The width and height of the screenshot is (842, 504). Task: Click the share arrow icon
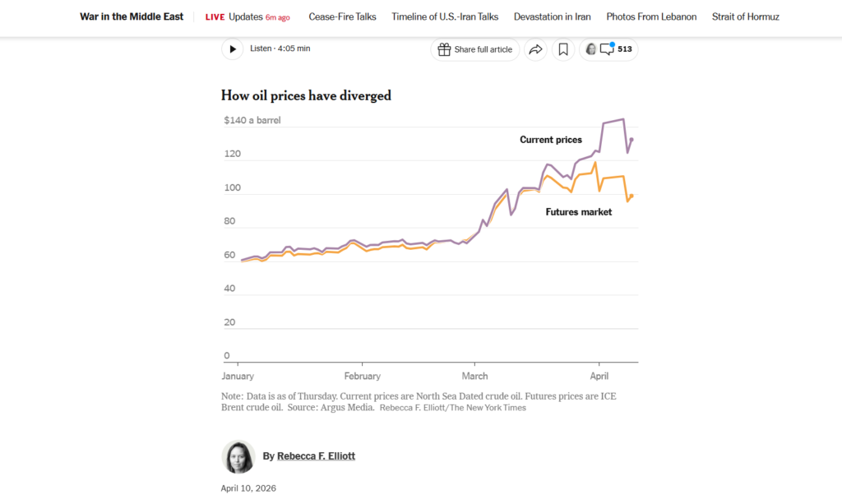(535, 49)
